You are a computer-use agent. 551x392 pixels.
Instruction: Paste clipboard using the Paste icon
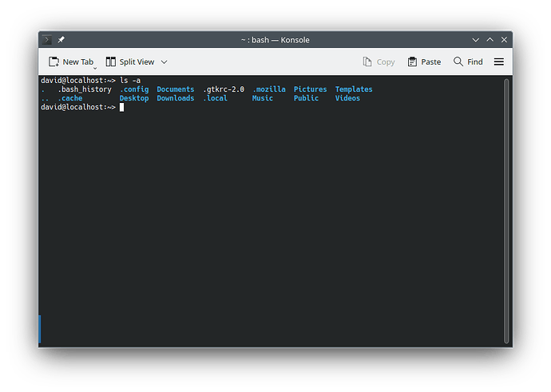(x=424, y=62)
